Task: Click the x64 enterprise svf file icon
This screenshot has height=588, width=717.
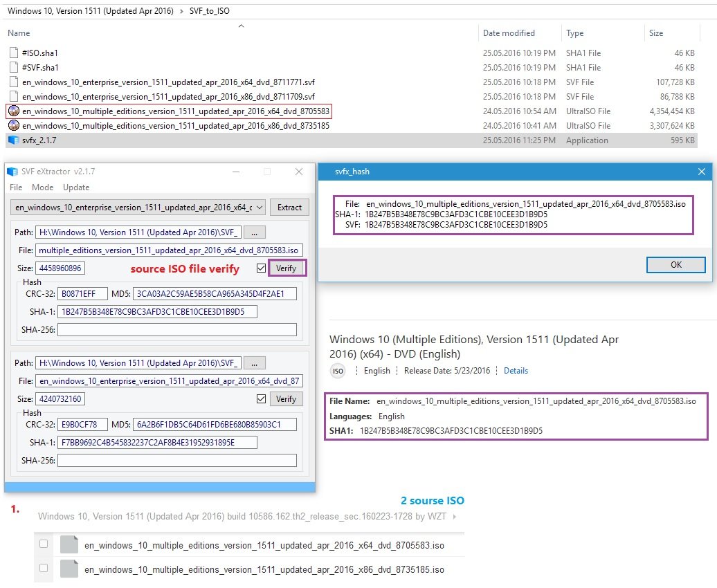Action: (14, 82)
